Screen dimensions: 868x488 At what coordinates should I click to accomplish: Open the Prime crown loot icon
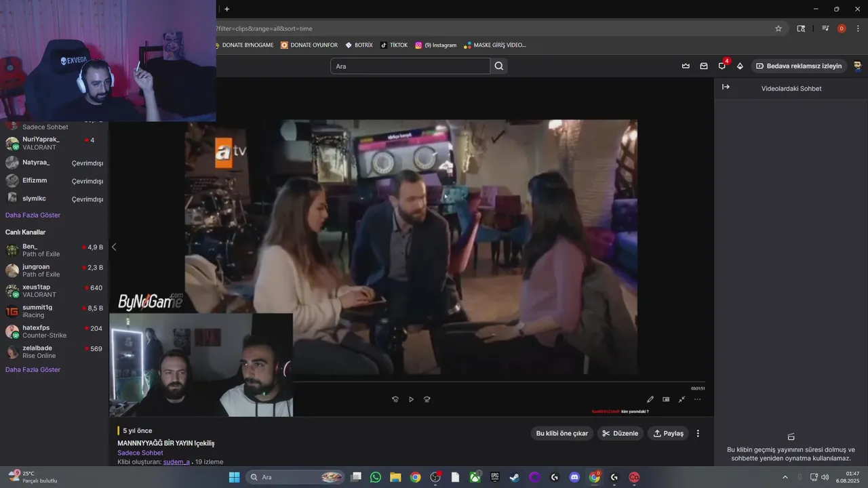coord(686,66)
